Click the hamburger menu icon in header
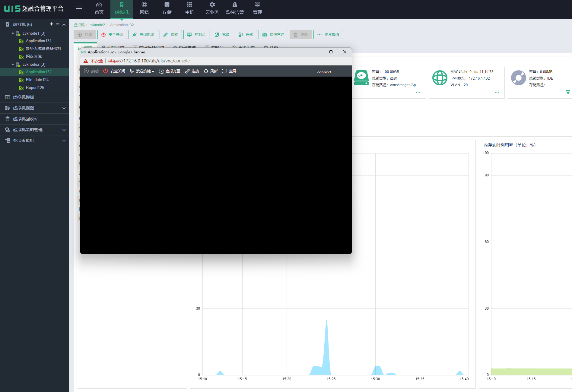The width and height of the screenshot is (572, 392). tap(79, 8)
